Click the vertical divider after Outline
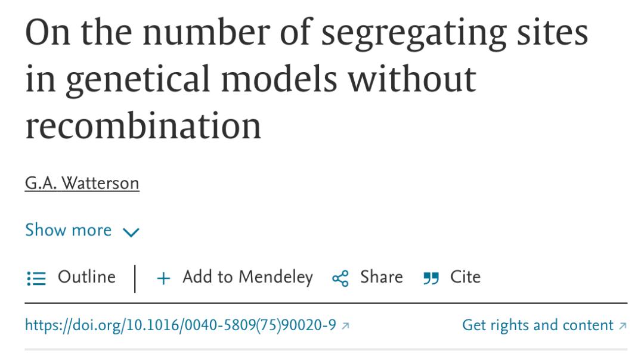 [135, 278]
